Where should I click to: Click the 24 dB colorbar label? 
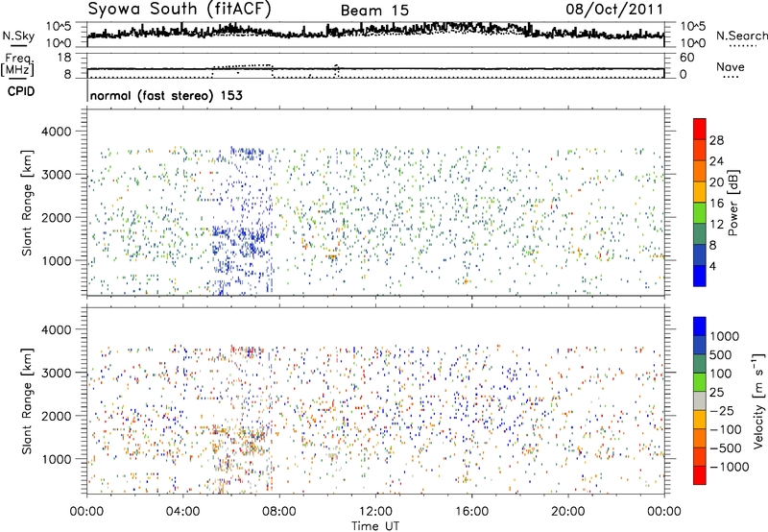coord(716,161)
